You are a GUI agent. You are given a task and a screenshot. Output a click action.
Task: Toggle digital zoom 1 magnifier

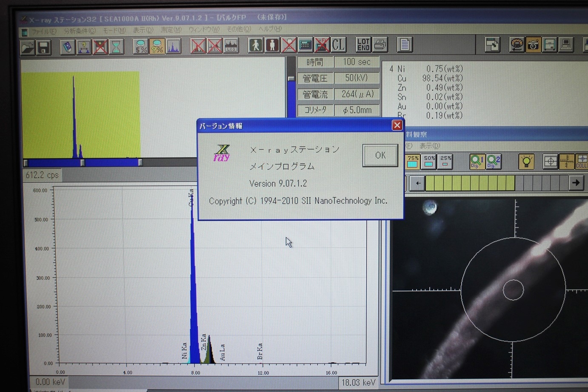point(477,162)
